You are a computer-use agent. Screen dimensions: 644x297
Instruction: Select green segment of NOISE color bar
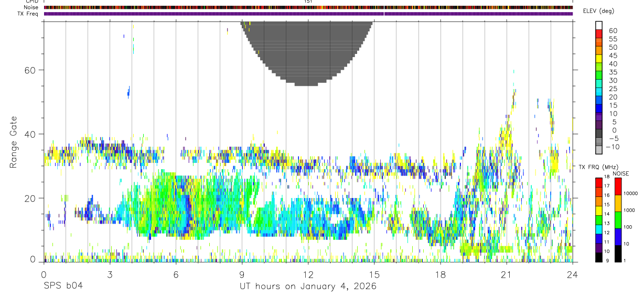coord(618,220)
